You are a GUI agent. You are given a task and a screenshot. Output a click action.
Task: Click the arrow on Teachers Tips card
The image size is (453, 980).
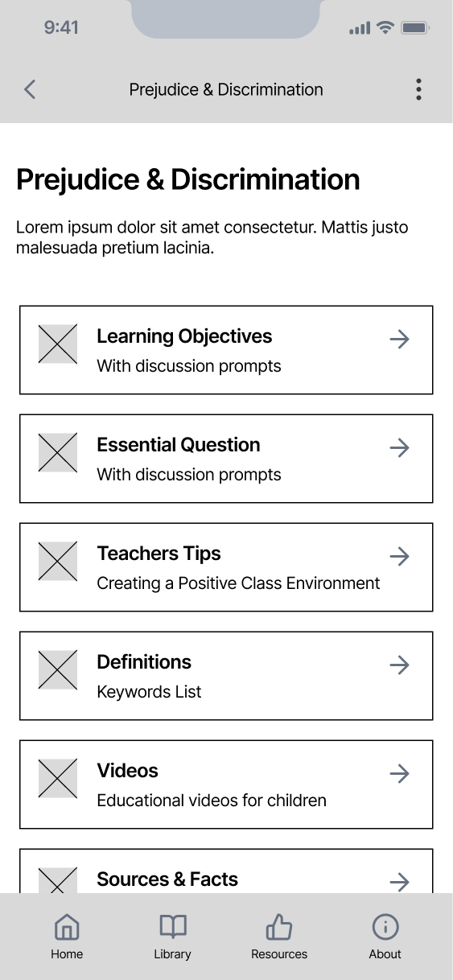(399, 557)
